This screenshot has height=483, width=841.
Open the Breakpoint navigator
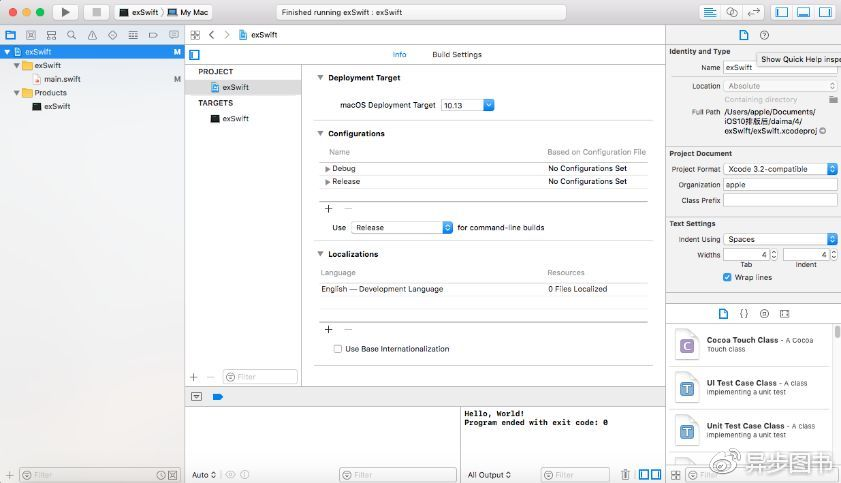(x=153, y=35)
